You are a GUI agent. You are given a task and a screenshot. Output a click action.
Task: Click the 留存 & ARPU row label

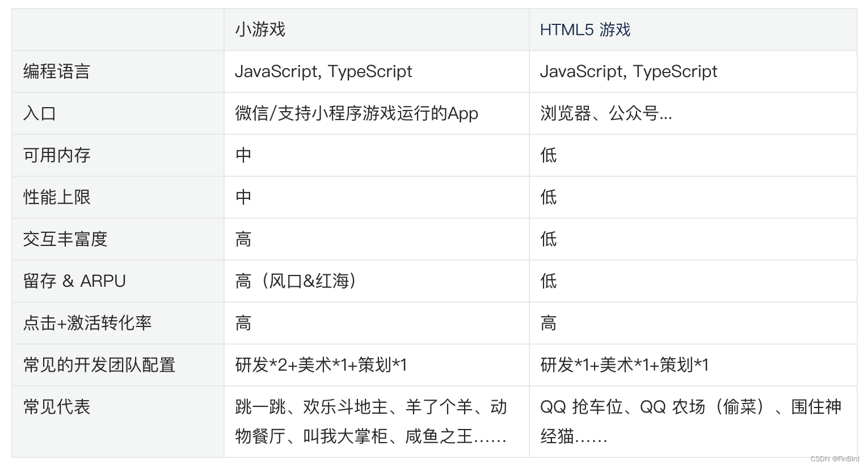tap(74, 281)
